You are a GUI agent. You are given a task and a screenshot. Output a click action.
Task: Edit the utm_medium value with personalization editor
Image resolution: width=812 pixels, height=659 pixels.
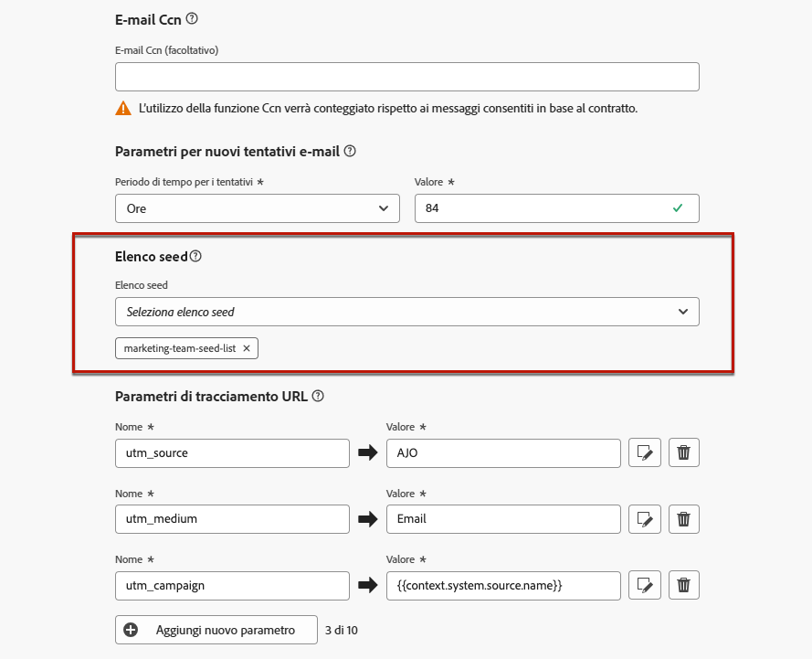645,519
